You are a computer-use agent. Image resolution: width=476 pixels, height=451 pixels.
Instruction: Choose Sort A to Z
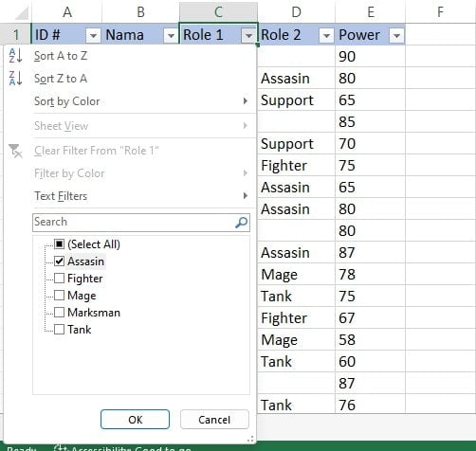click(130, 56)
